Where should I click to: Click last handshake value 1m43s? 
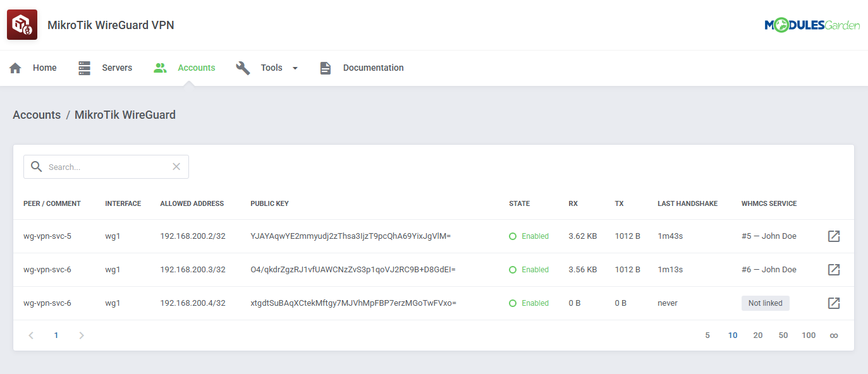(x=670, y=236)
